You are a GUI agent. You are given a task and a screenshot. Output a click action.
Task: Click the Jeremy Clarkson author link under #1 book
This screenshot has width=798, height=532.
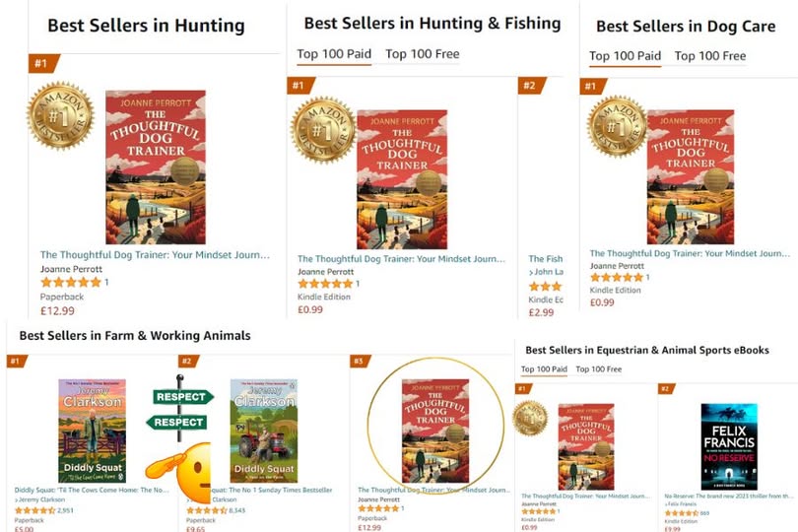click(42, 500)
